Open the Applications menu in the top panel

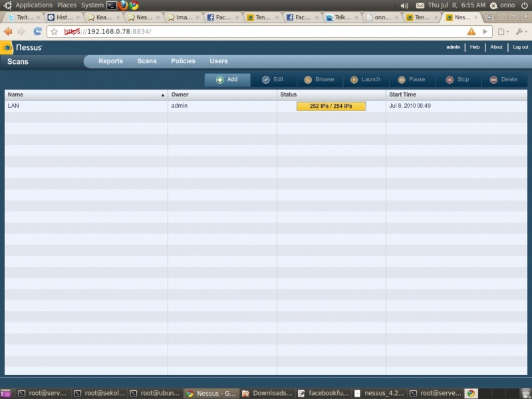(33, 5)
